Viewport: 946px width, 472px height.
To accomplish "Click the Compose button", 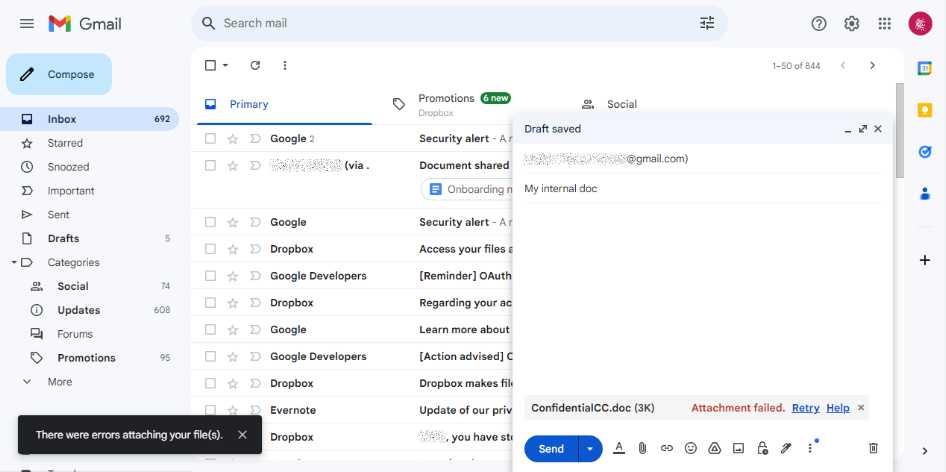I will pyautogui.click(x=59, y=74).
